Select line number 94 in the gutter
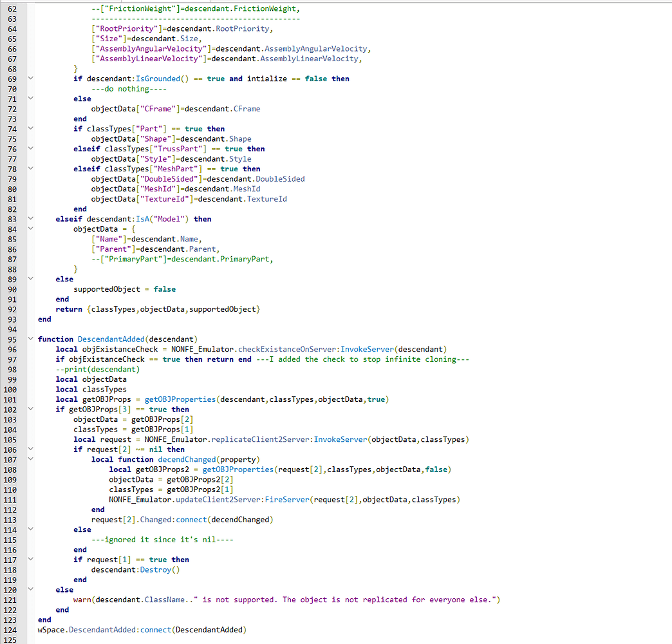 tap(12, 330)
